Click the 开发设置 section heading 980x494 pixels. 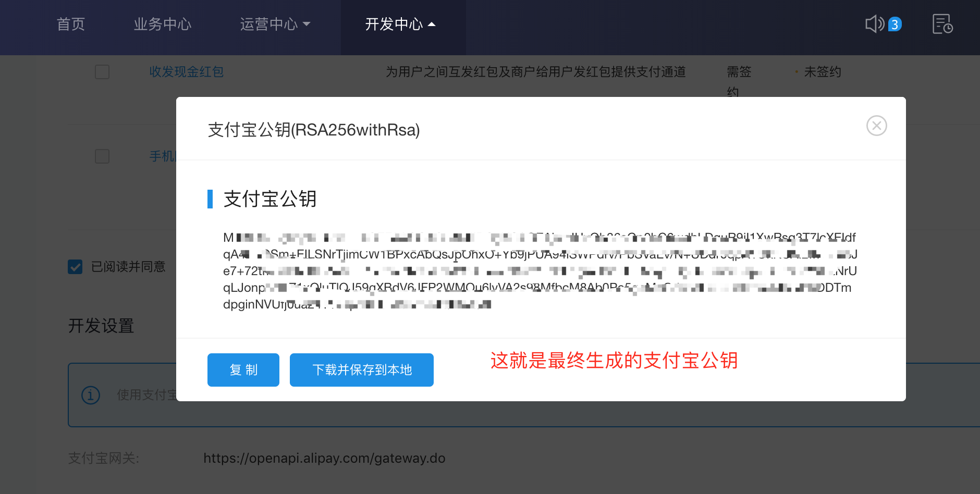point(101,326)
